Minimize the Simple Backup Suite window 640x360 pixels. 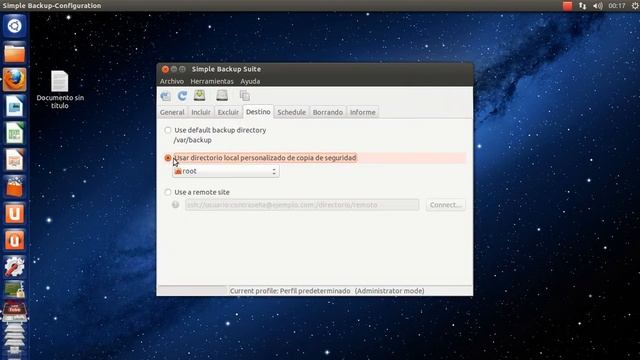point(174,69)
